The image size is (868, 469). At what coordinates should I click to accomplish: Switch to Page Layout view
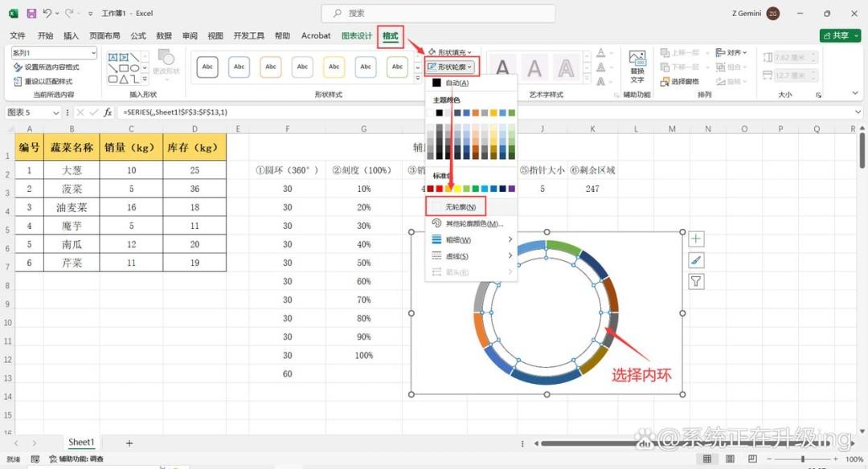tap(730, 459)
